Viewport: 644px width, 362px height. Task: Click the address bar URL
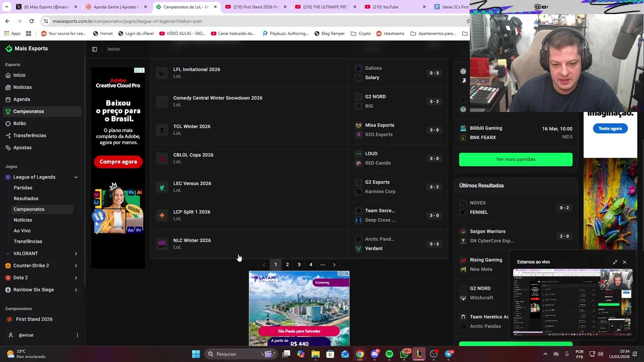[127, 21]
